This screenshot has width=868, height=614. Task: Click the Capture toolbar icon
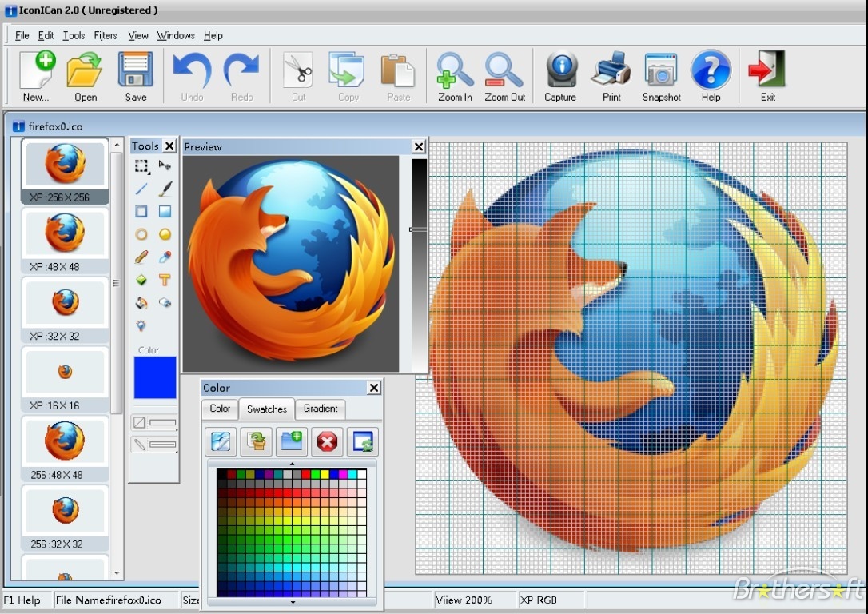coord(560,72)
